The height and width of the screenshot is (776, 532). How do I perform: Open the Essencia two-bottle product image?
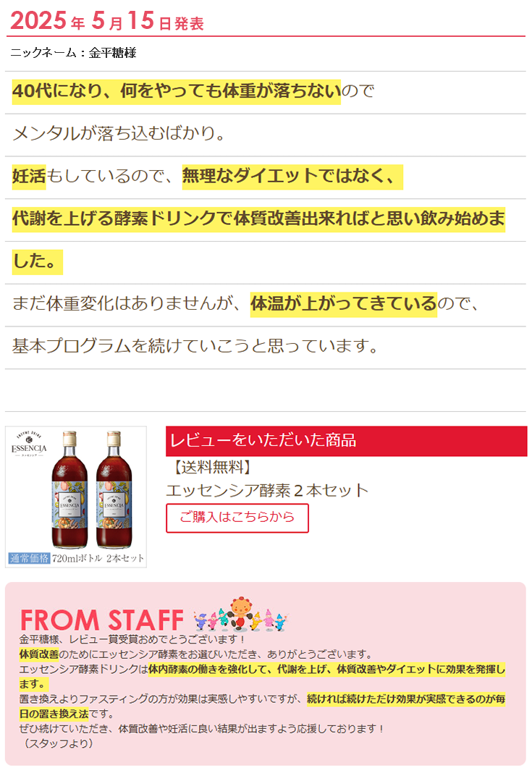click(76, 497)
